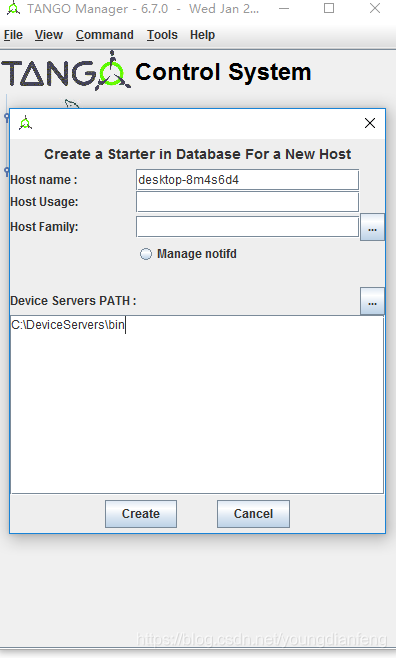This screenshot has width=396, height=658.
Task: Open the View menu
Action: point(49,35)
